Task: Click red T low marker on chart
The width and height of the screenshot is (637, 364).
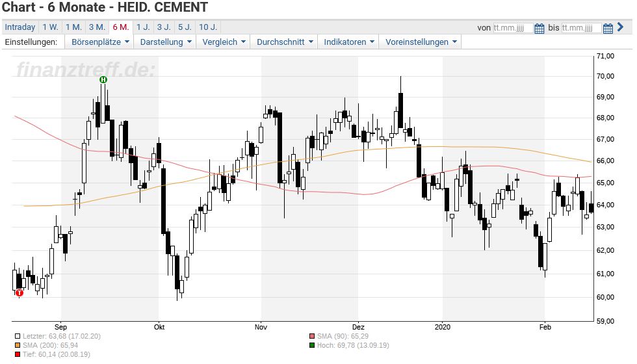Action: (x=19, y=292)
